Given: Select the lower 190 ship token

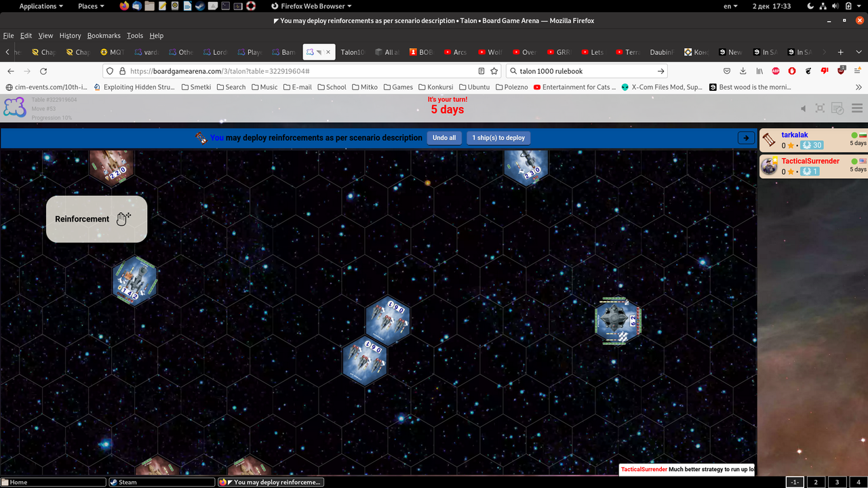Looking at the screenshot, I should (x=365, y=361).
